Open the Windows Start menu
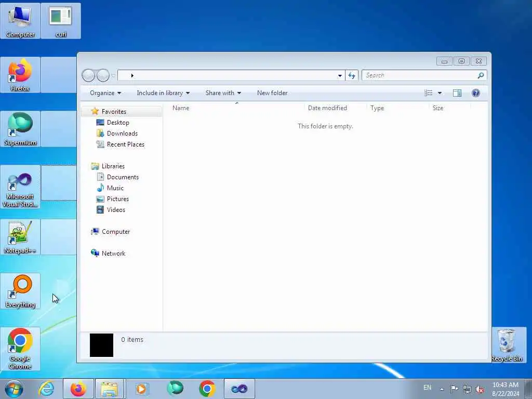Image resolution: width=532 pixels, height=399 pixels. [14, 389]
